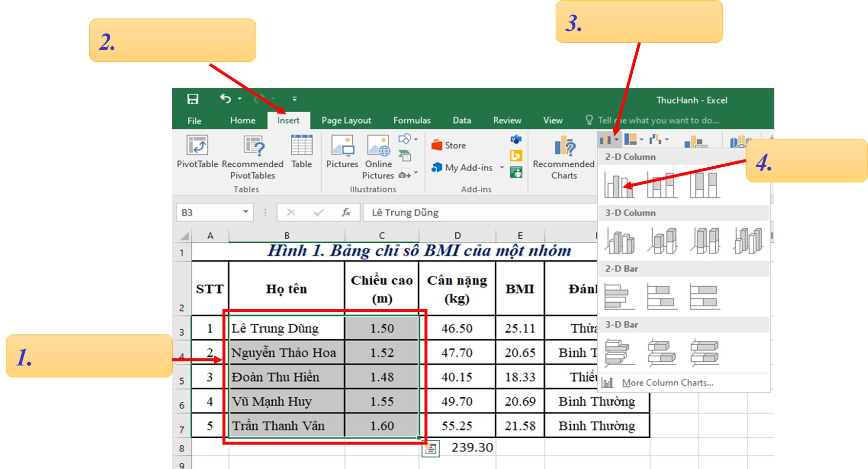Image resolution: width=868 pixels, height=469 pixels.
Task: Click the Select All corner triangle
Action: 184,235
